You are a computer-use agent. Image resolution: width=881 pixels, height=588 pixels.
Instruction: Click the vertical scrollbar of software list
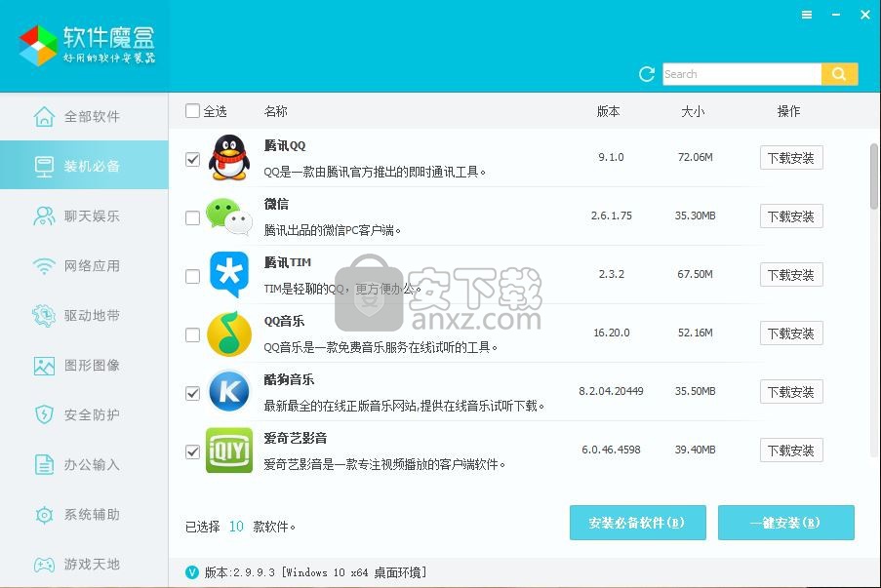874,176
